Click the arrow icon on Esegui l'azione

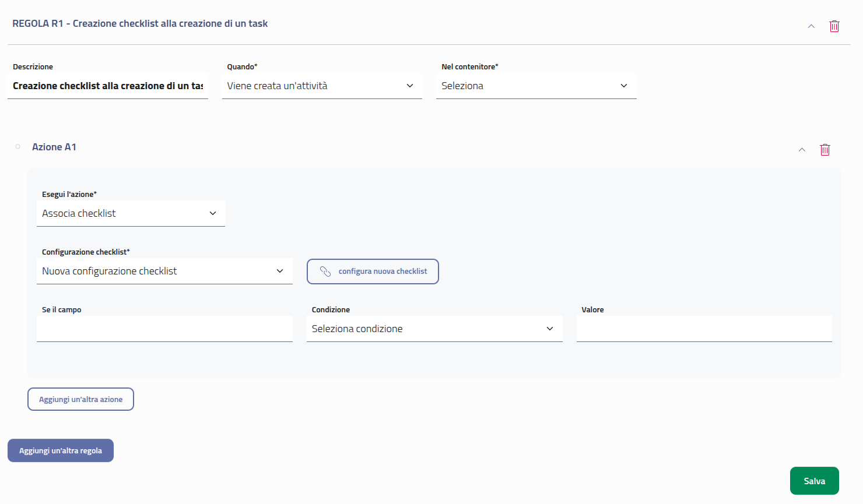point(212,213)
